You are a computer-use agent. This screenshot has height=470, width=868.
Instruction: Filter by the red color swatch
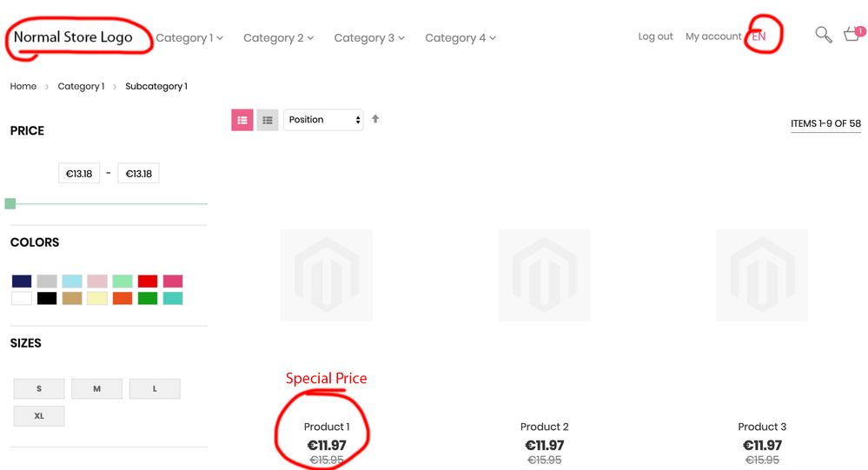pyautogui.click(x=148, y=281)
